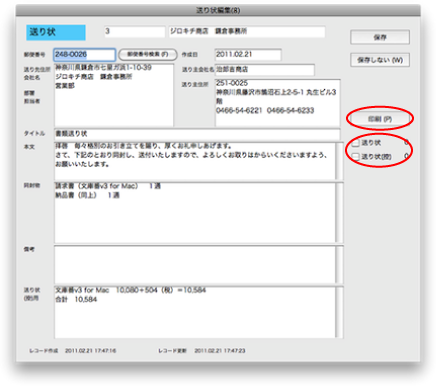The width and height of the screenshot is (437, 386).
Task: Click the 保存 save button
Action: pyautogui.click(x=380, y=37)
